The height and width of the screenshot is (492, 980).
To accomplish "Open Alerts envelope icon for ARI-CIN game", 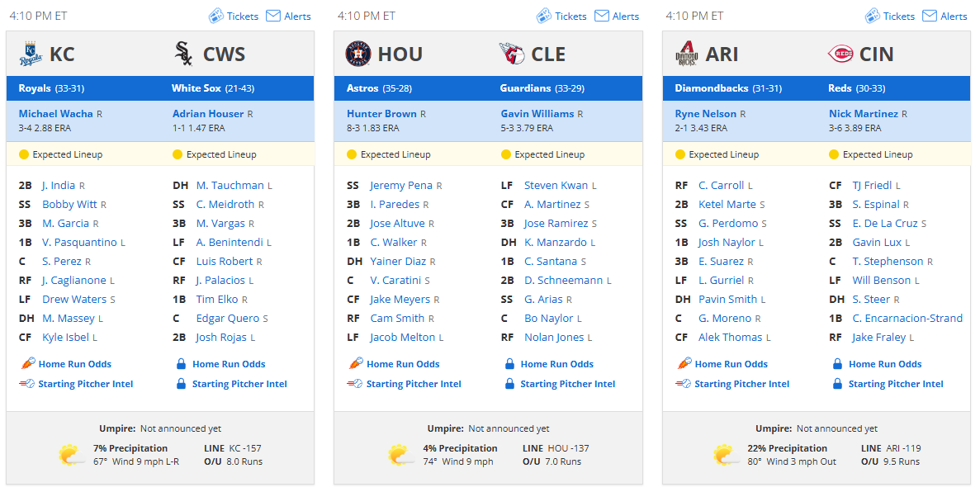I will (x=930, y=16).
